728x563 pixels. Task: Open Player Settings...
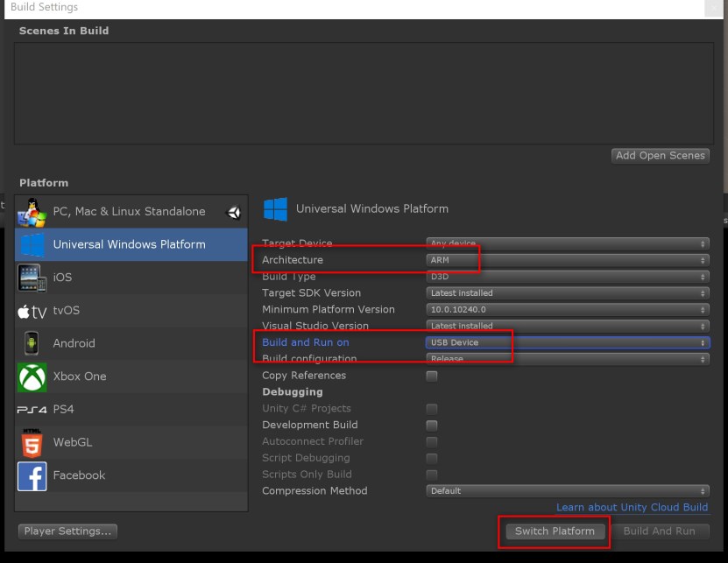67,531
